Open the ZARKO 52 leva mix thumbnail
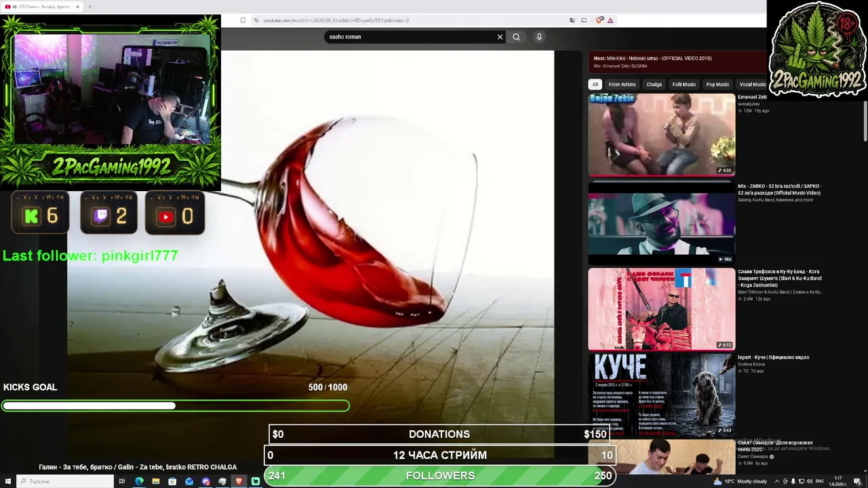The image size is (868, 488). tap(661, 223)
